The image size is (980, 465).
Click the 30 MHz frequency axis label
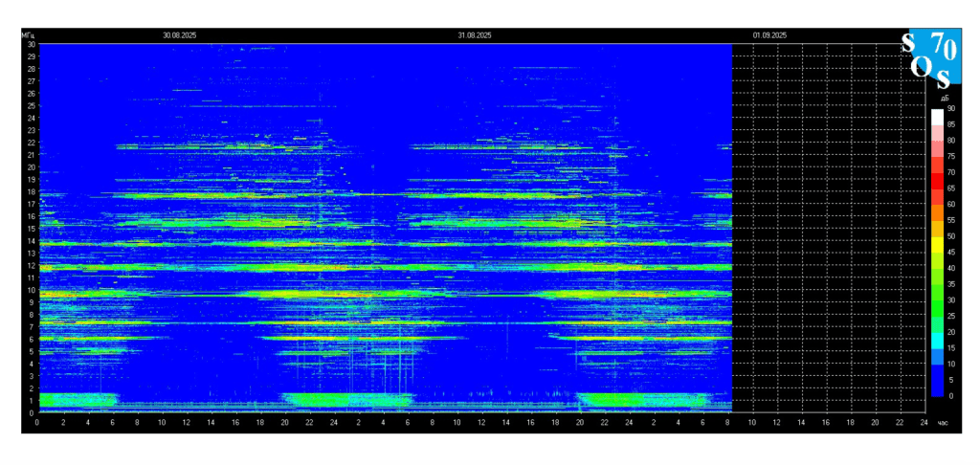tap(31, 44)
